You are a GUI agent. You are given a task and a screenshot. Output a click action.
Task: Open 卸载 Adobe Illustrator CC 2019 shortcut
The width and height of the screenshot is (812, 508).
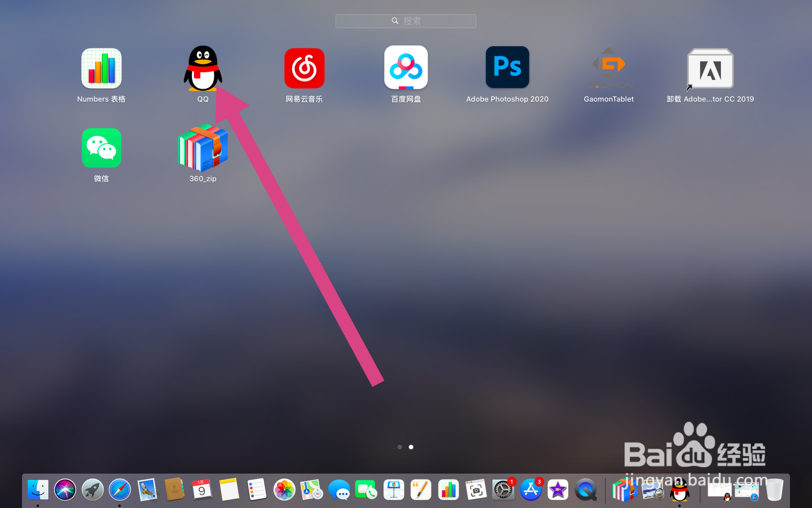click(710, 69)
